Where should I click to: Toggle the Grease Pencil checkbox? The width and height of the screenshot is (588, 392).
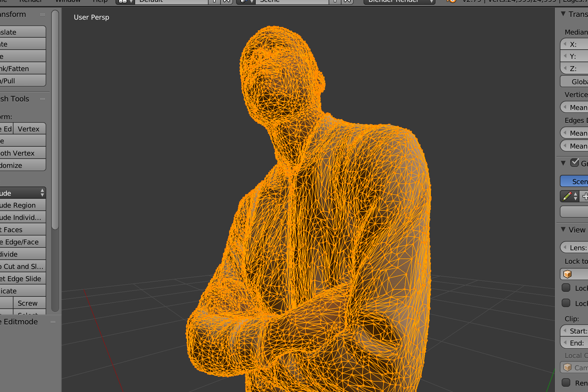575,163
